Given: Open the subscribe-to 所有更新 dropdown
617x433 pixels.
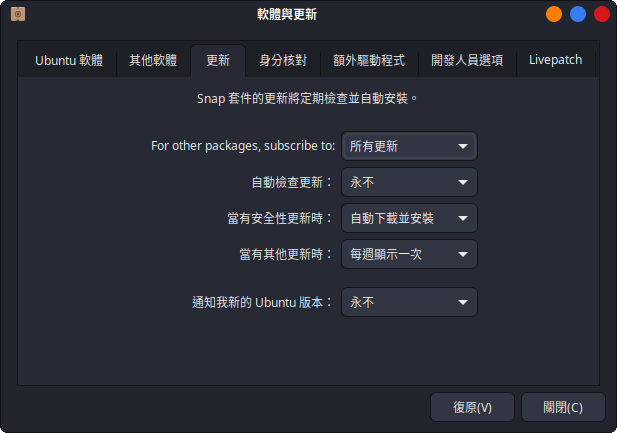Looking at the screenshot, I should tap(409, 146).
